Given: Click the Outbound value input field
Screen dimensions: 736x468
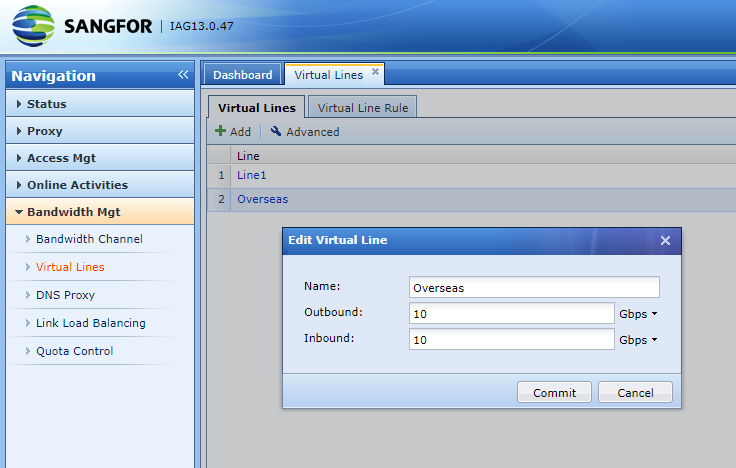Looking at the screenshot, I should [512, 313].
